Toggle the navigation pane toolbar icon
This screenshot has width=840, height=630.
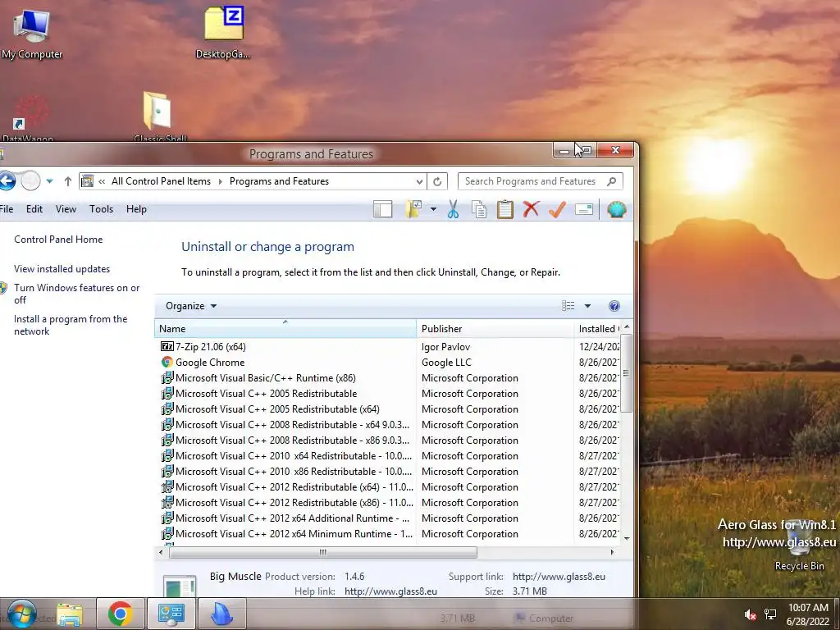coord(382,209)
